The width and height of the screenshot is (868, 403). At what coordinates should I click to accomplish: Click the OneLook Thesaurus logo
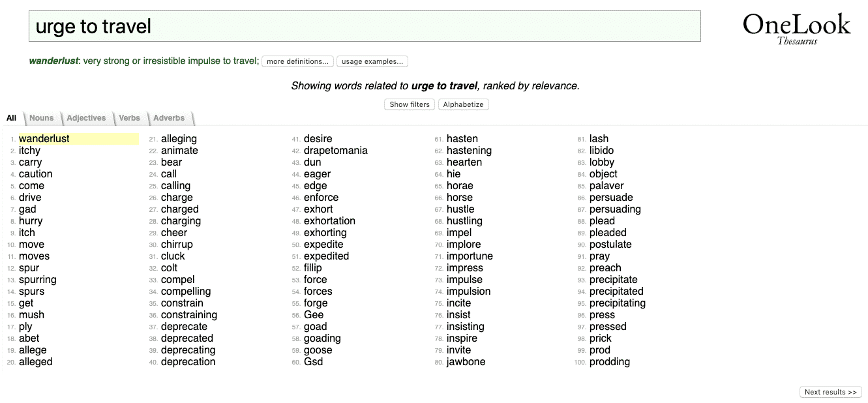796,28
